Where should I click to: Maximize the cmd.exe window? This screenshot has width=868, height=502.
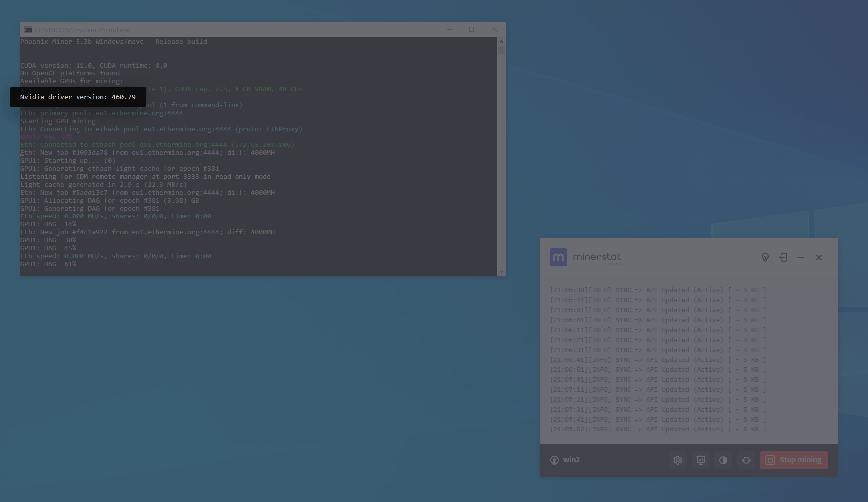(472, 29)
